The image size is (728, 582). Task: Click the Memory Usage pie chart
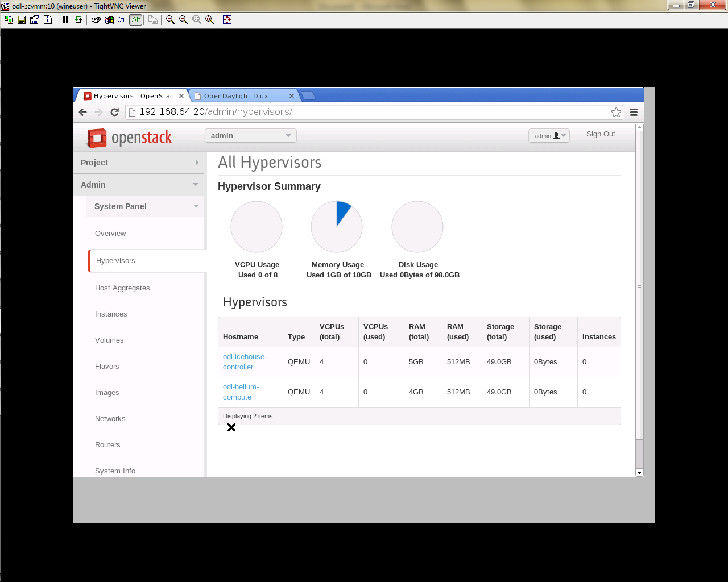click(337, 227)
